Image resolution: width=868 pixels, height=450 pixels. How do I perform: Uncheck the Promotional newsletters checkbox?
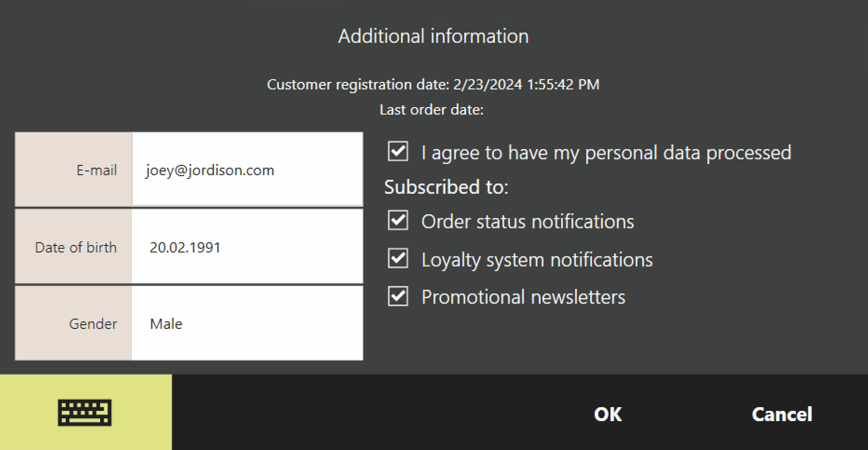[x=398, y=296]
